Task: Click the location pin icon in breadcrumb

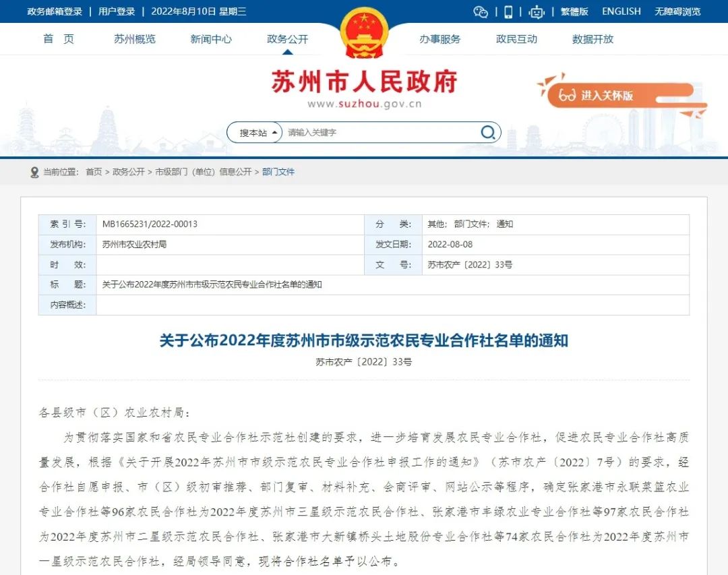Action: click(x=34, y=173)
